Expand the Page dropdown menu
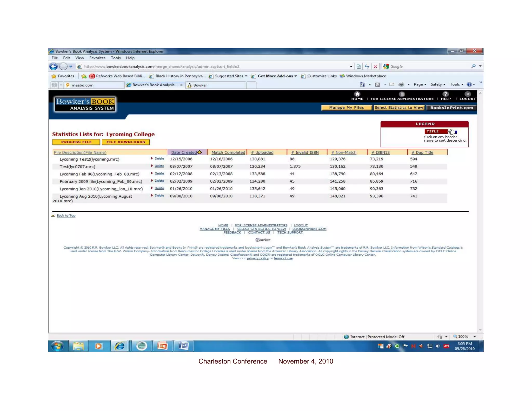This screenshot has width=532, height=411. coord(420,84)
